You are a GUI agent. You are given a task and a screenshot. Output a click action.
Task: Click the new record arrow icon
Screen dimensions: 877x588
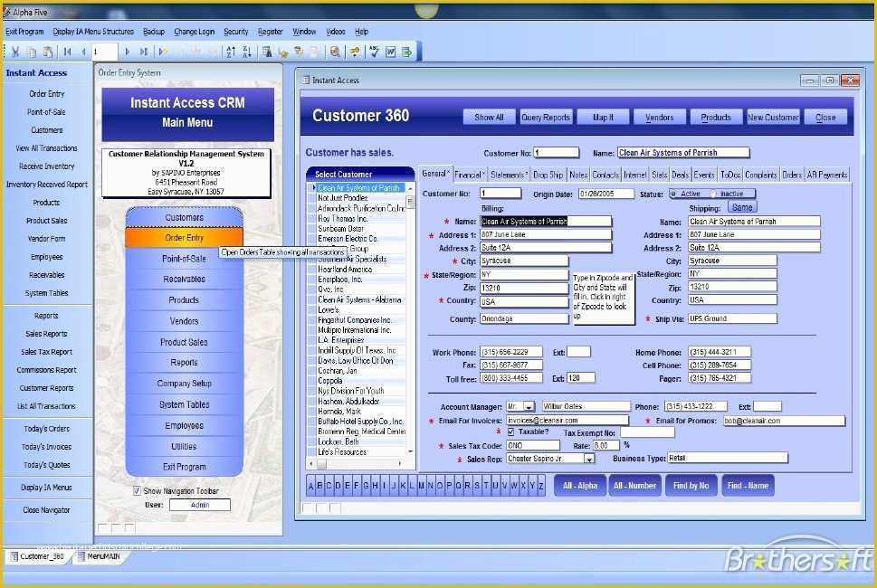[x=162, y=52]
